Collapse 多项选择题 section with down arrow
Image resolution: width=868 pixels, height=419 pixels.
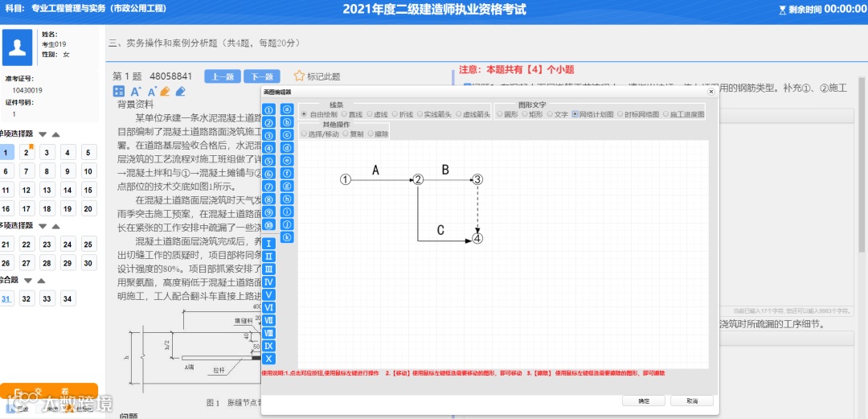tap(43, 226)
